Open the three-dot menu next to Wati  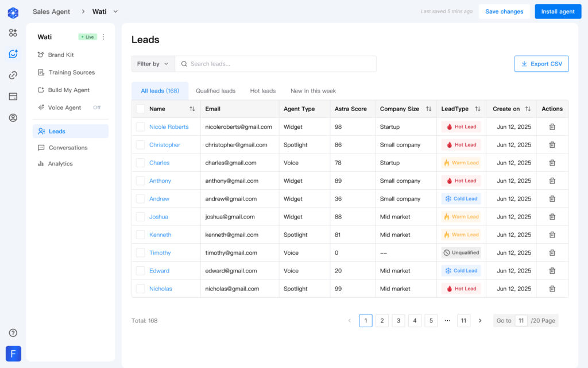tap(103, 37)
